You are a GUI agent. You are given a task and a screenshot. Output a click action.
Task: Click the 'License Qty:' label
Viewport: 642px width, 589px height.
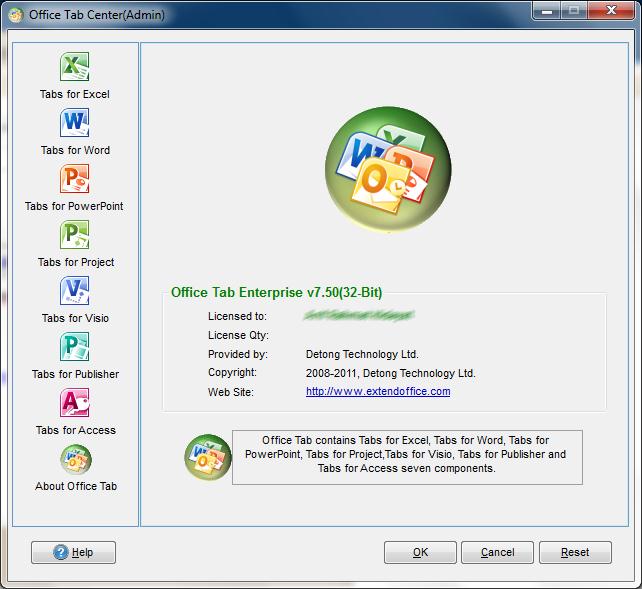click(x=238, y=335)
